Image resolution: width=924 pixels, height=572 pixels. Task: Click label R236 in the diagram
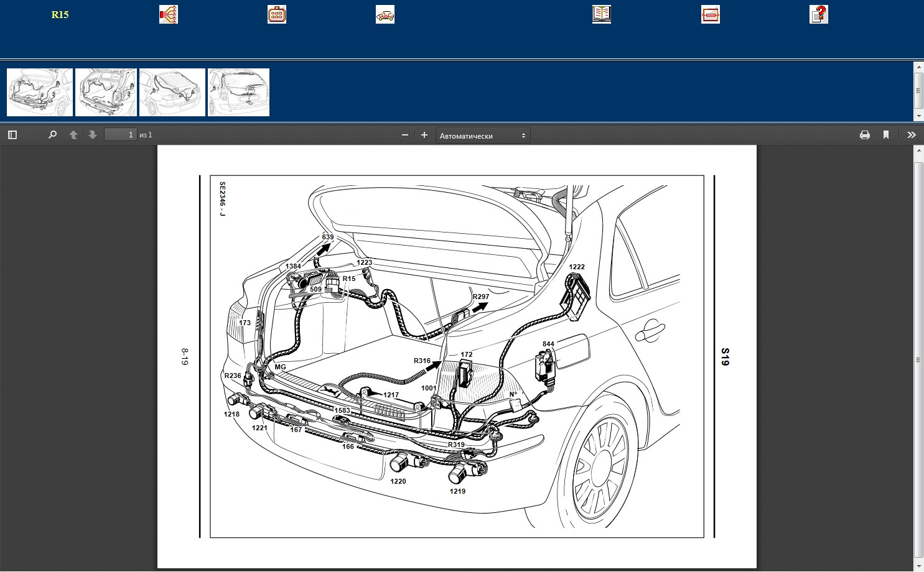coord(233,376)
